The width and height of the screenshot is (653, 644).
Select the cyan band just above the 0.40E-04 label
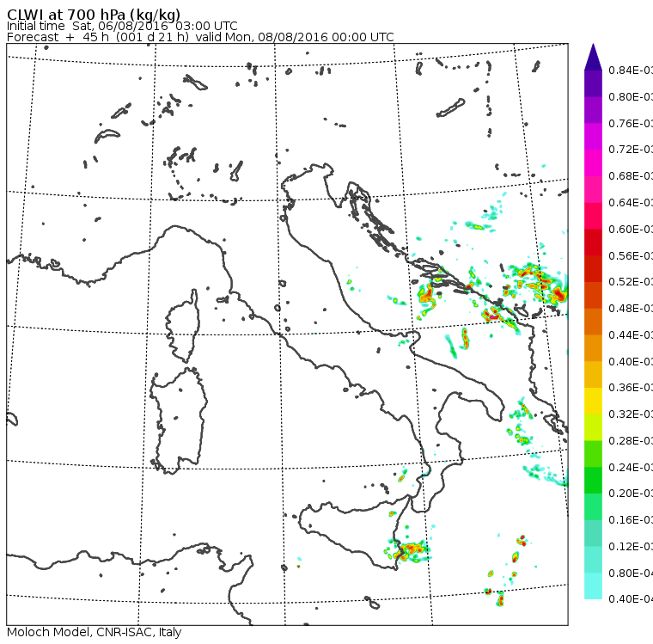tap(593, 586)
